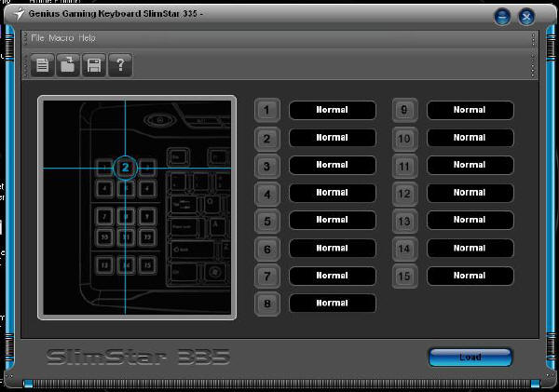The height and width of the screenshot is (392, 559).
Task: Open the Normal setting for key 8
Action: tap(332, 304)
